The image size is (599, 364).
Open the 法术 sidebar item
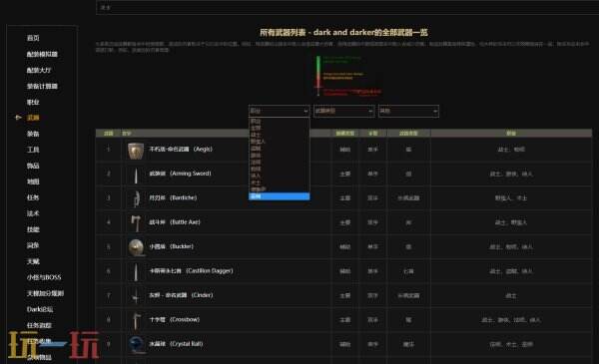coord(33,213)
